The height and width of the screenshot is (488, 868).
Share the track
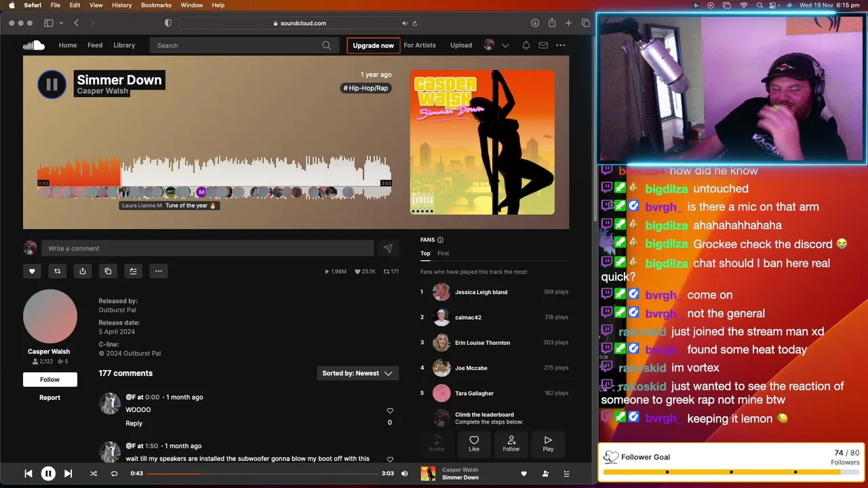pyautogui.click(x=83, y=271)
